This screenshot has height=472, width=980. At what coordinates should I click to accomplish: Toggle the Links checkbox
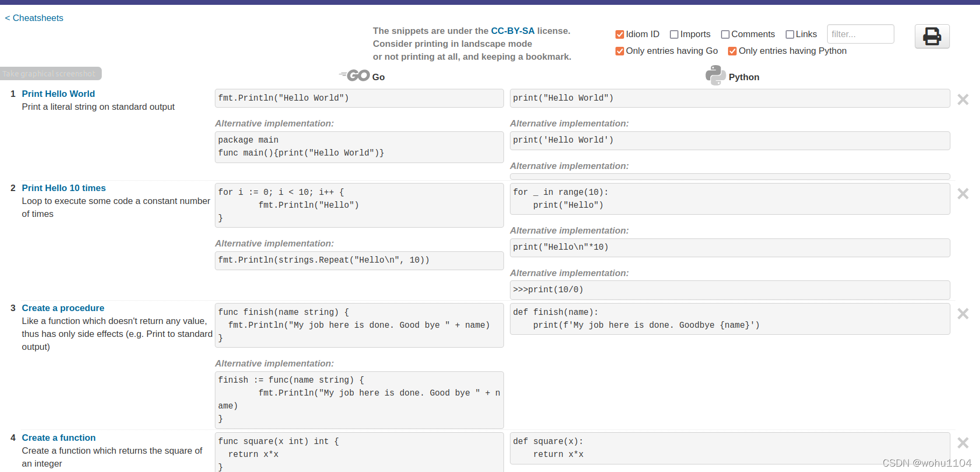790,34
